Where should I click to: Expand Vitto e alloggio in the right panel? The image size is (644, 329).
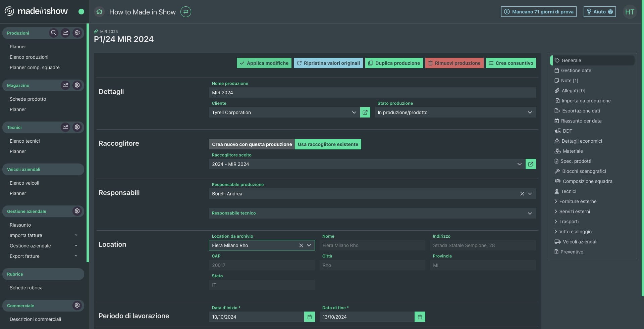pos(573,232)
